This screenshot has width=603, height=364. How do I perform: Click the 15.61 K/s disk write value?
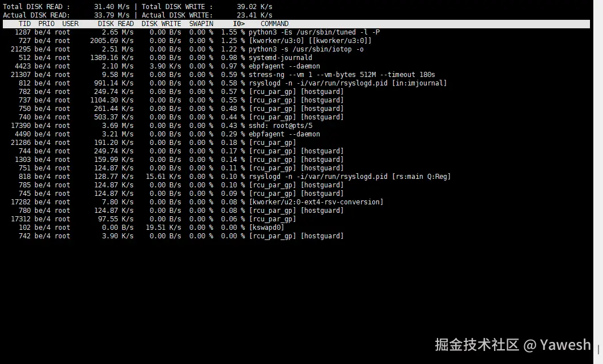click(163, 177)
